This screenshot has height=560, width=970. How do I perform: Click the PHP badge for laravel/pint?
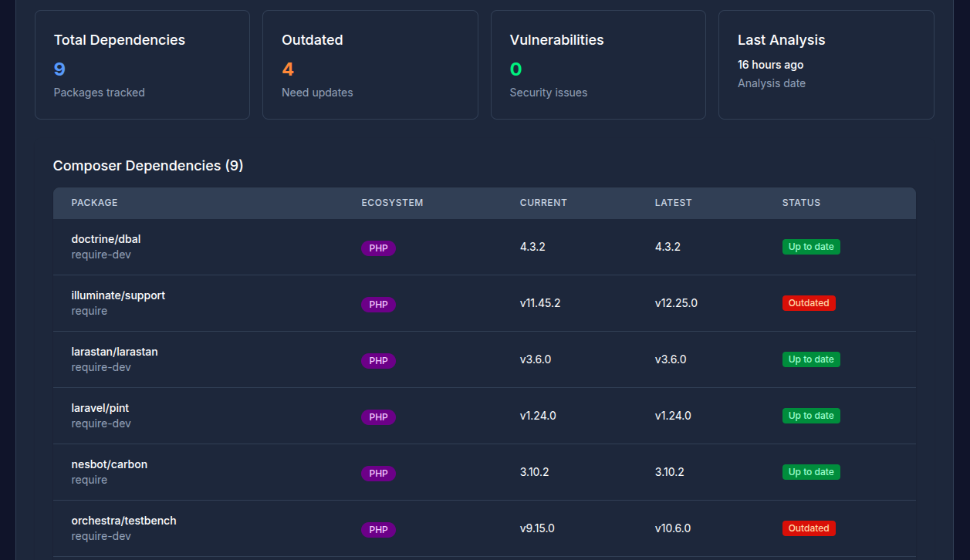coord(378,417)
